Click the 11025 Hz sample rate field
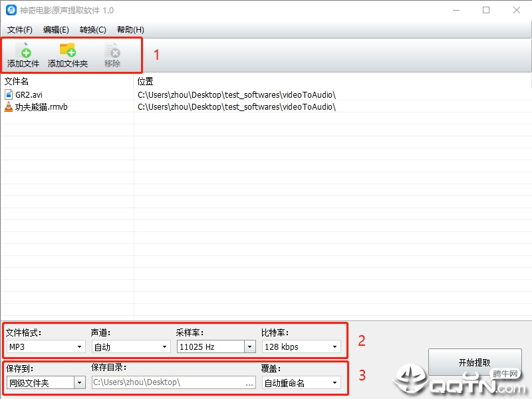The height and width of the screenshot is (399, 532). pos(210,346)
